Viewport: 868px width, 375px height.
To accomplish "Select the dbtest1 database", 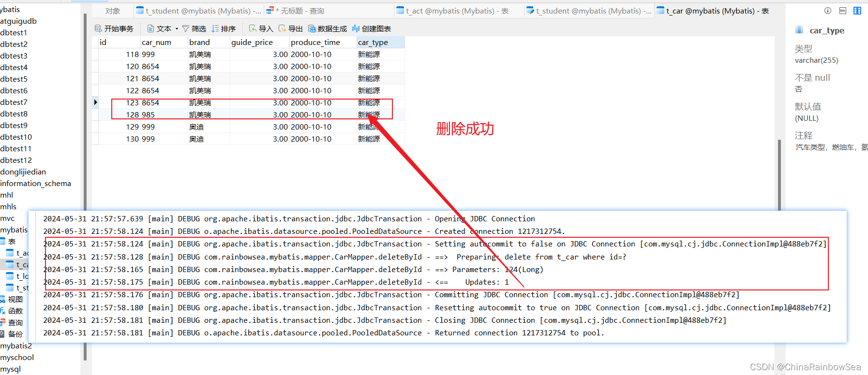I will click(x=14, y=33).
